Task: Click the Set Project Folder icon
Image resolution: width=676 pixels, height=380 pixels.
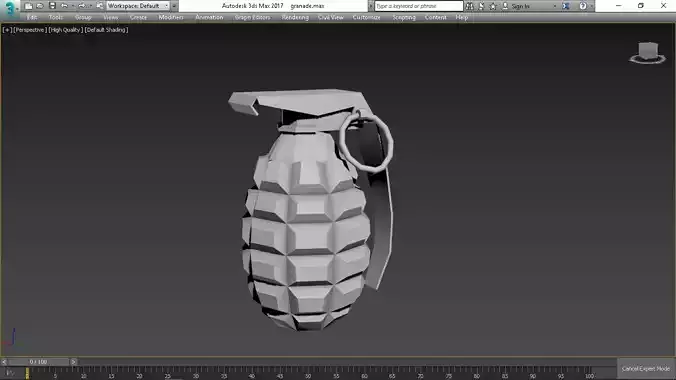Action: 100,6
